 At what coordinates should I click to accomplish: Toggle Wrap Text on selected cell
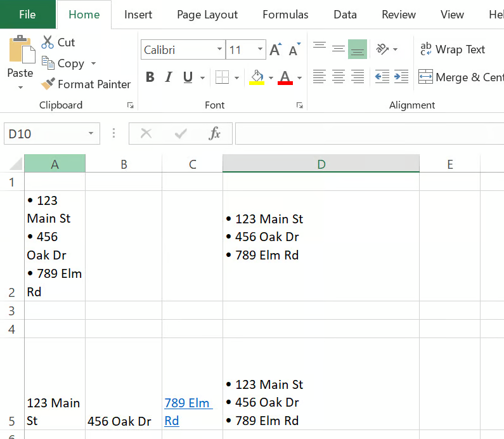click(453, 49)
